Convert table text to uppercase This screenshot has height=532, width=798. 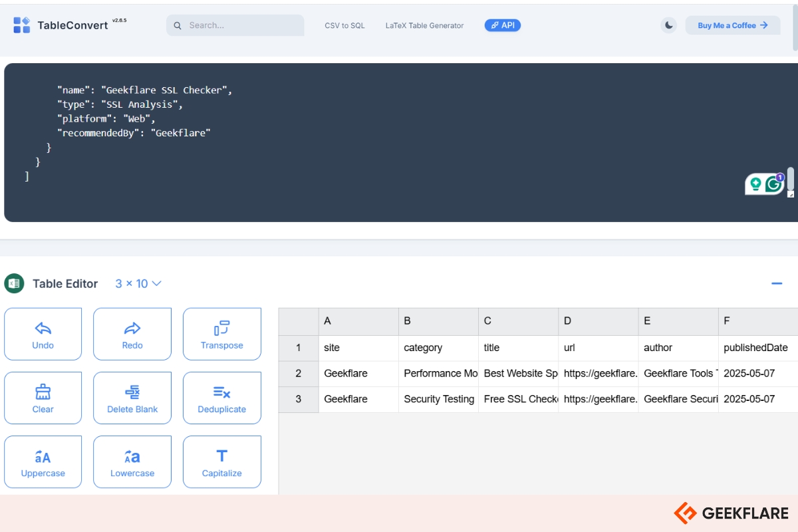pyautogui.click(x=43, y=462)
